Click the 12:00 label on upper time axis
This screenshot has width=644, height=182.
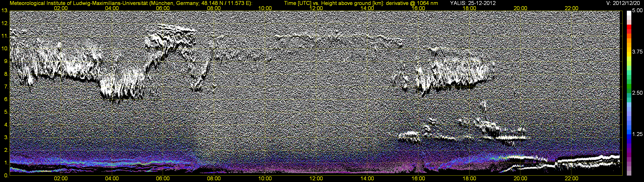(316, 8)
